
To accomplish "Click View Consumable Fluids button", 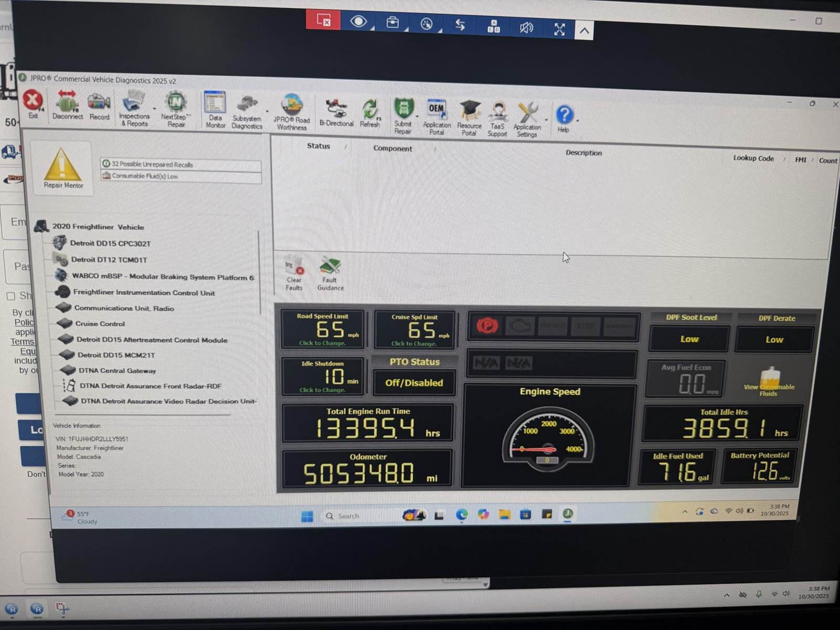I will pos(769,382).
